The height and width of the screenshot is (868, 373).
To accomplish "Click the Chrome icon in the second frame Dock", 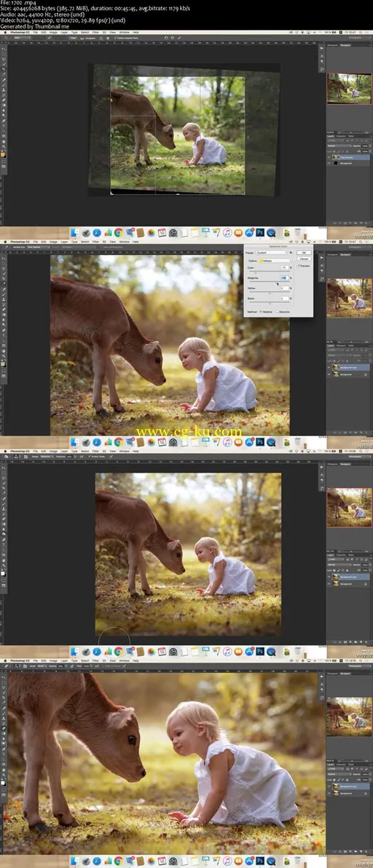I will (119, 442).
